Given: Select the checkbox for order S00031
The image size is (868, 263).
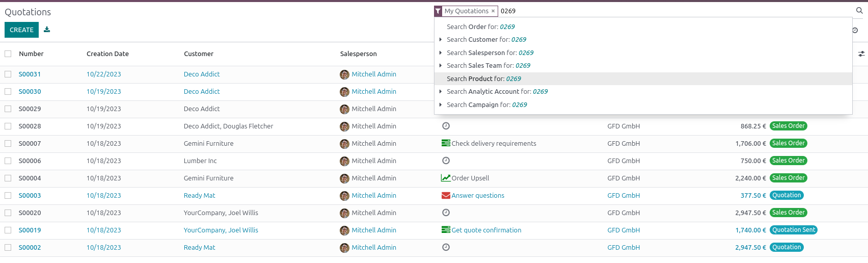Looking at the screenshot, I should (8, 74).
